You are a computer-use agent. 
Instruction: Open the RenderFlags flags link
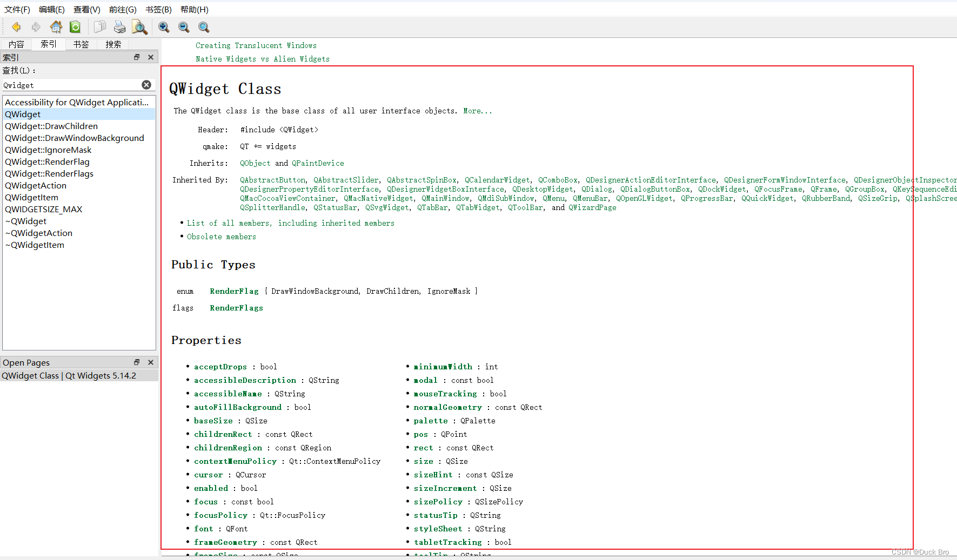click(236, 308)
